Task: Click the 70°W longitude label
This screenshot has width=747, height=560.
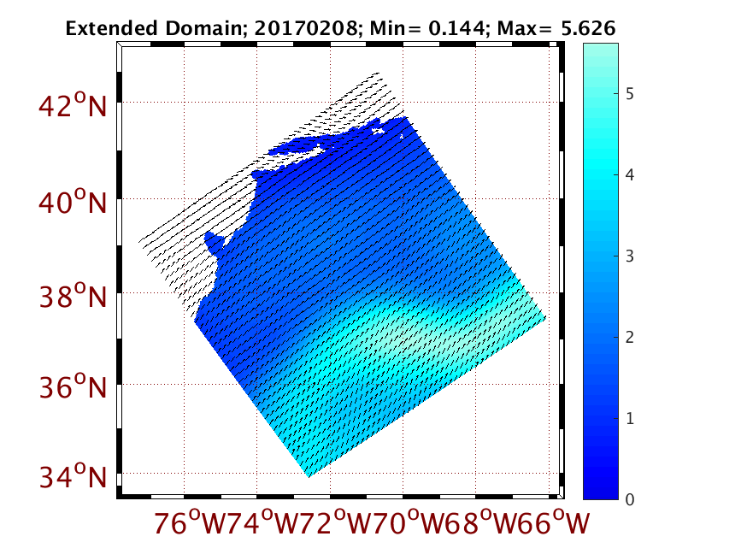Action: tap(409, 523)
